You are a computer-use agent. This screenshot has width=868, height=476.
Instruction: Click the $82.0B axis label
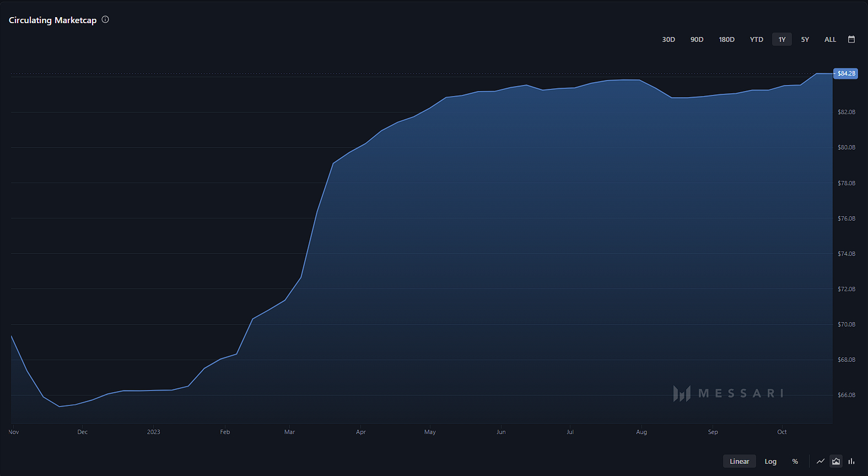click(847, 112)
